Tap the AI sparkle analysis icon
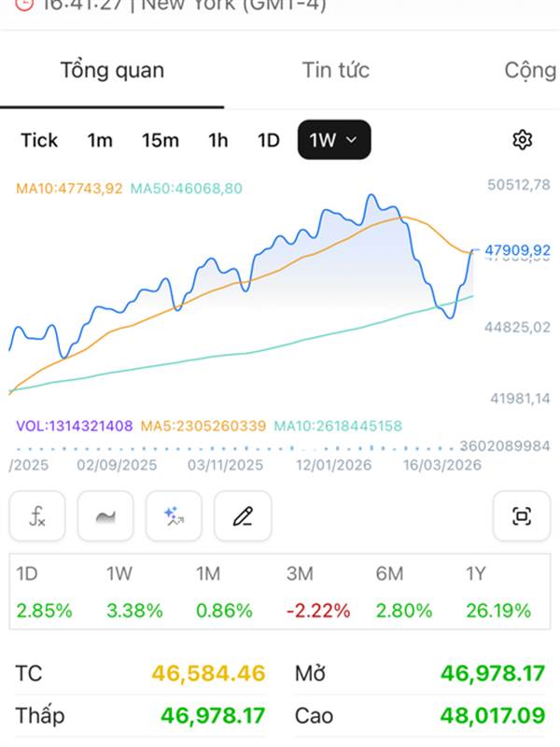 tap(174, 515)
